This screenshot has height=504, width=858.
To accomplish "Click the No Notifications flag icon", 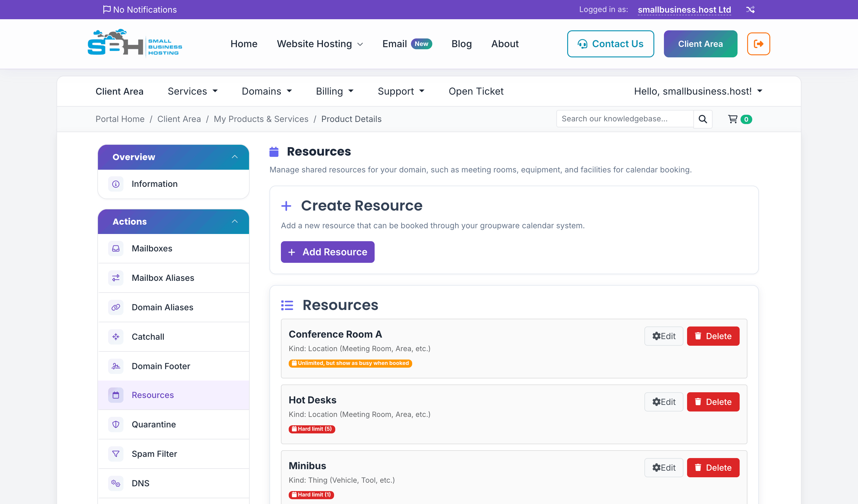I will (x=107, y=9).
